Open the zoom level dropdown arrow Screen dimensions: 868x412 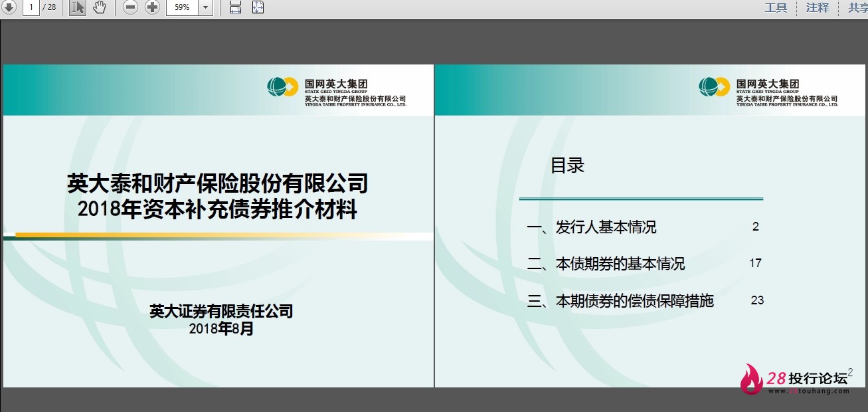coord(205,7)
